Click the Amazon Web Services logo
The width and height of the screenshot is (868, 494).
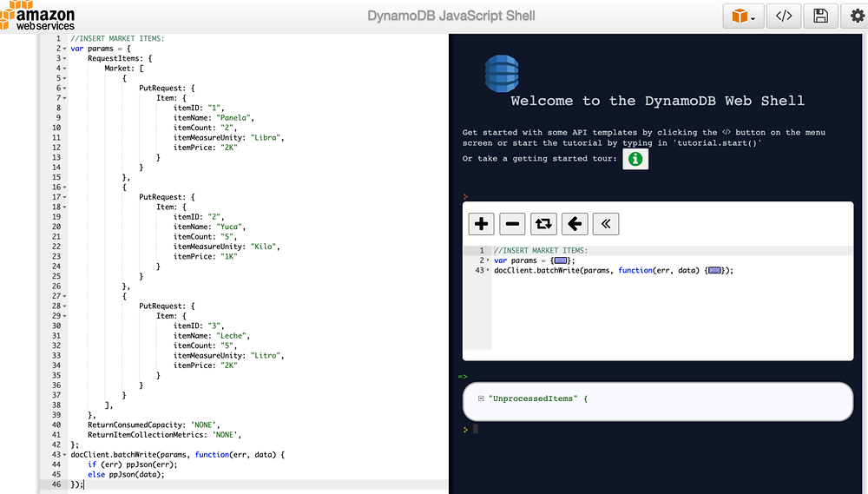click(37, 16)
